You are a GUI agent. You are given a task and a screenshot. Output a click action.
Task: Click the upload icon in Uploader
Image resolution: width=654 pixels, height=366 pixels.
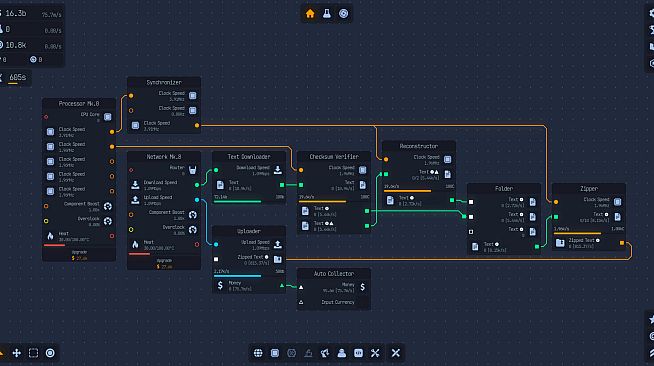(278, 245)
